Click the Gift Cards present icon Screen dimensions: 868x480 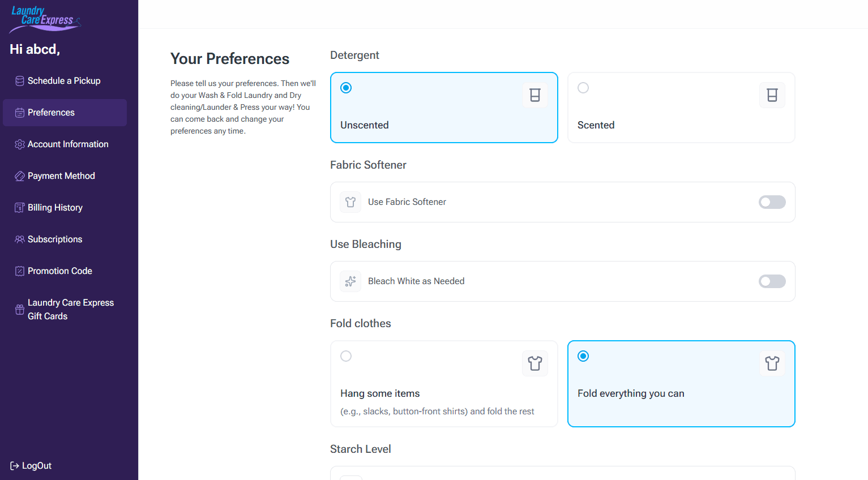(20, 310)
